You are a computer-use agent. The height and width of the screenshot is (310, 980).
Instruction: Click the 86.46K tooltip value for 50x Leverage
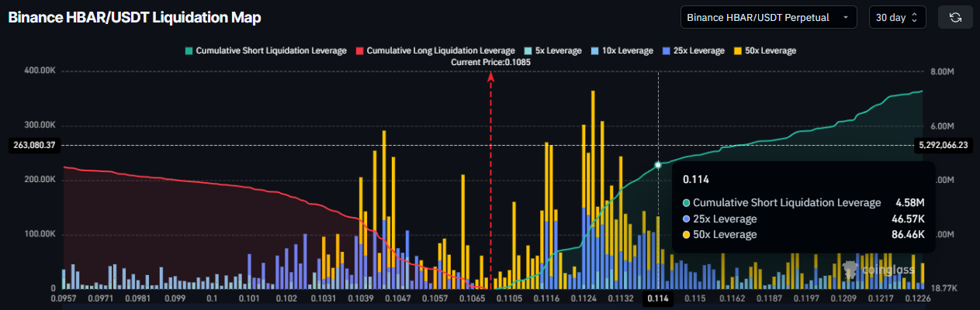click(x=907, y=234)
